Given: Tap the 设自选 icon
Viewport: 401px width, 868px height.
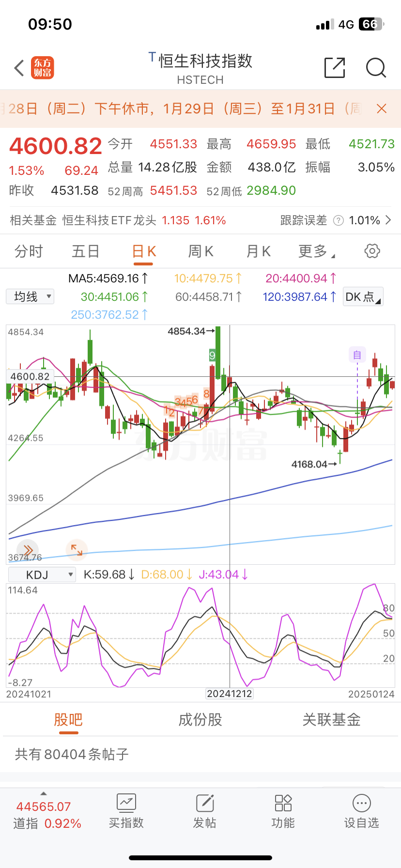Looking at the screenshot, I should point(361,803).
